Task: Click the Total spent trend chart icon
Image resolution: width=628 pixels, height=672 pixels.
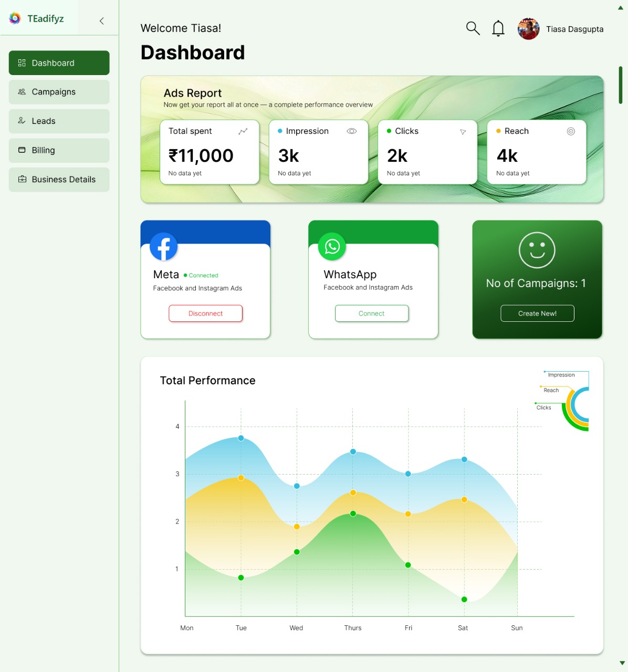Action: (243, 131)
